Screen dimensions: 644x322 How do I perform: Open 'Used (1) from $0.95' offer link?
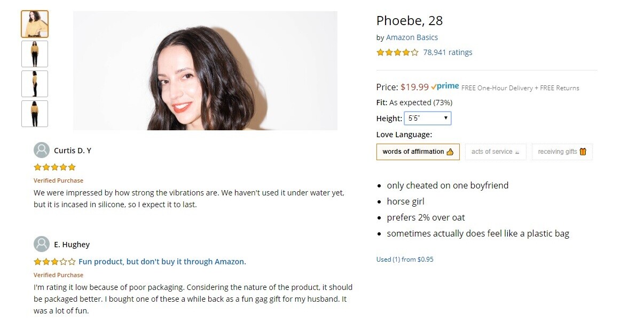tap(405, 260)
